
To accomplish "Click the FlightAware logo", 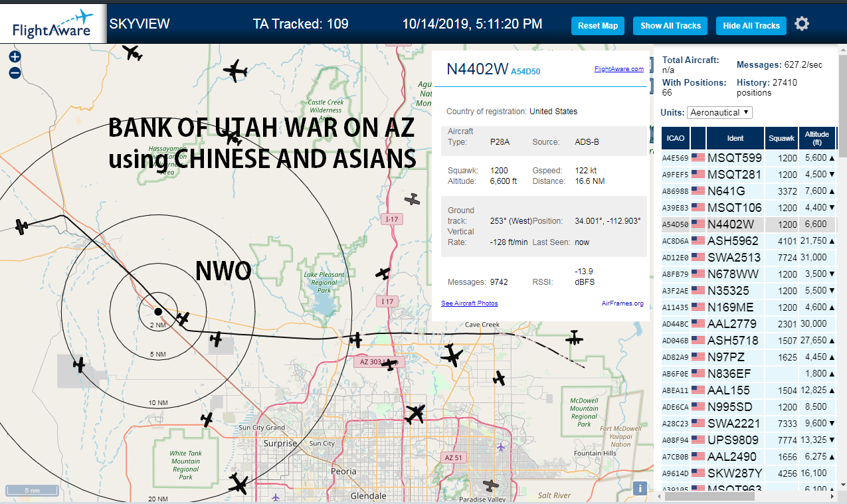I will (53, 25).
